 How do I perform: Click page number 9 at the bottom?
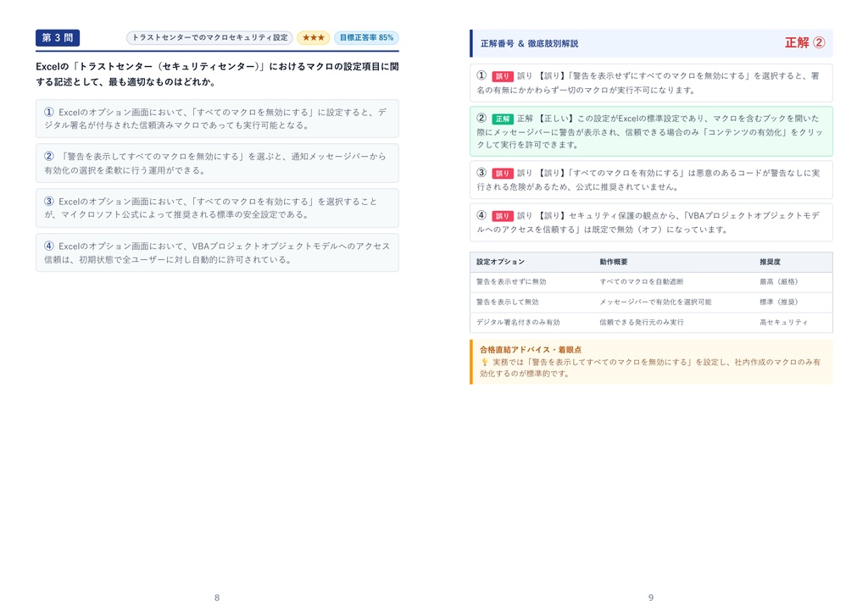click(x=651, y=597)
